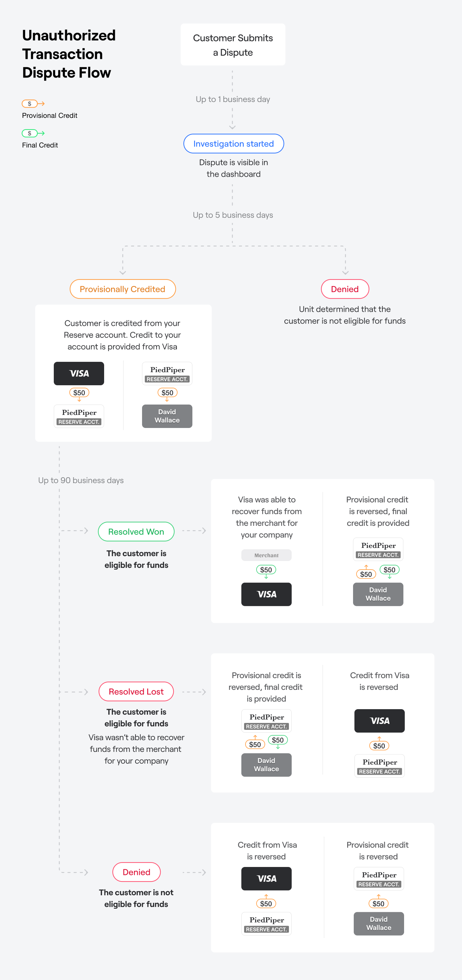Select the green Resolved Won pill
The image size is (462, 980).
[136, 531]
